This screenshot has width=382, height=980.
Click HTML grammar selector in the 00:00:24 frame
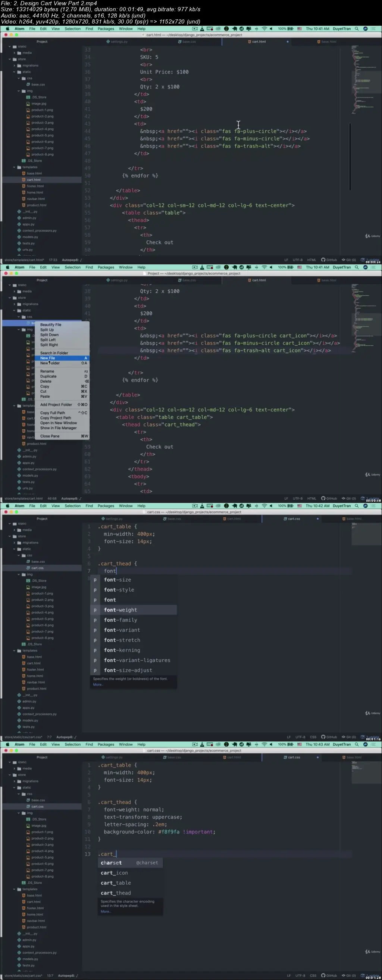tap(312, 260)
